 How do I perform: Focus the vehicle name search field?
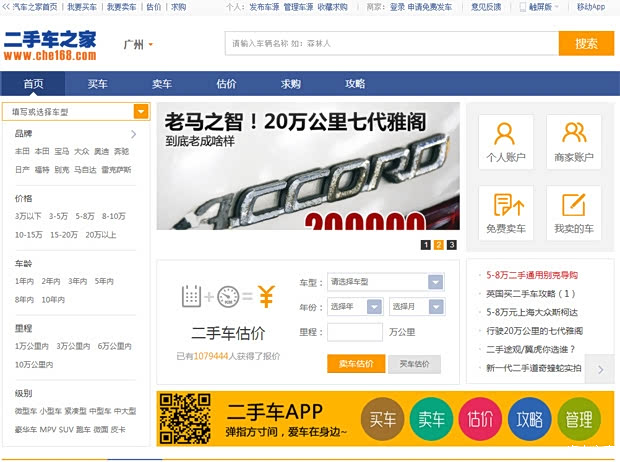coord(392,43)
